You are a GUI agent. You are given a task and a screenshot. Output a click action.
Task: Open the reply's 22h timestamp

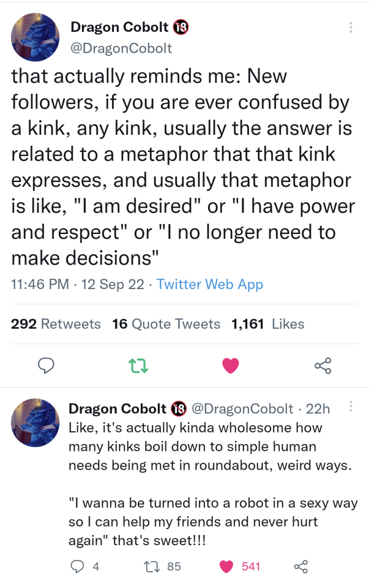pyautogui.click(x=318, y=409)
